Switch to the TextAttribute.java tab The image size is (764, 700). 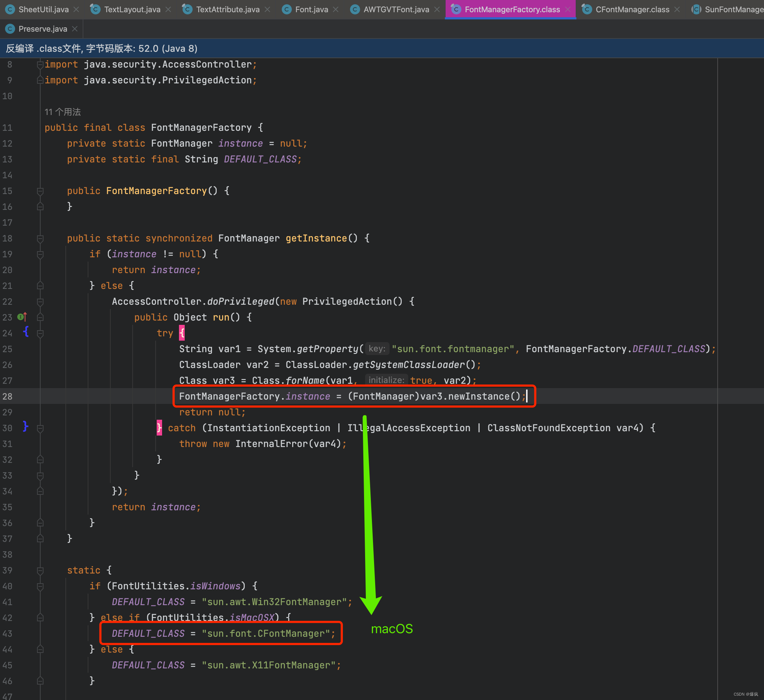(227, 9)
